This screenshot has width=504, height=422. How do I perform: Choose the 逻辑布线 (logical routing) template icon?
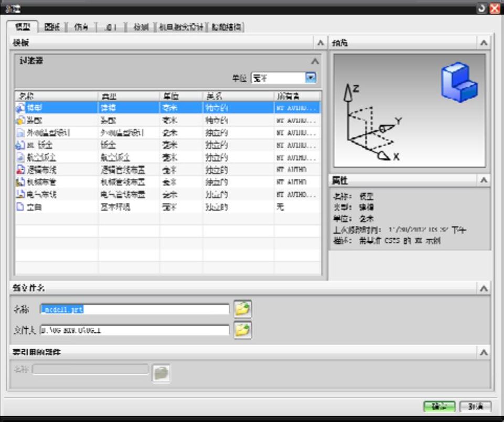[20, 170]
